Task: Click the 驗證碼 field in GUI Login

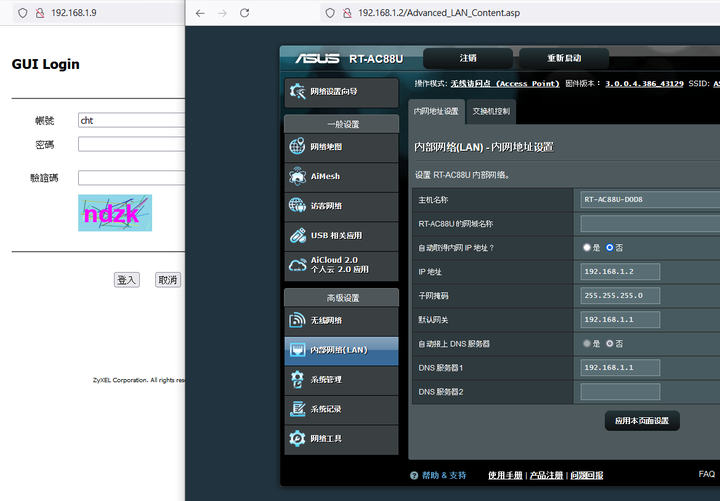Action: pyautogui.click(x=131, y=178)
